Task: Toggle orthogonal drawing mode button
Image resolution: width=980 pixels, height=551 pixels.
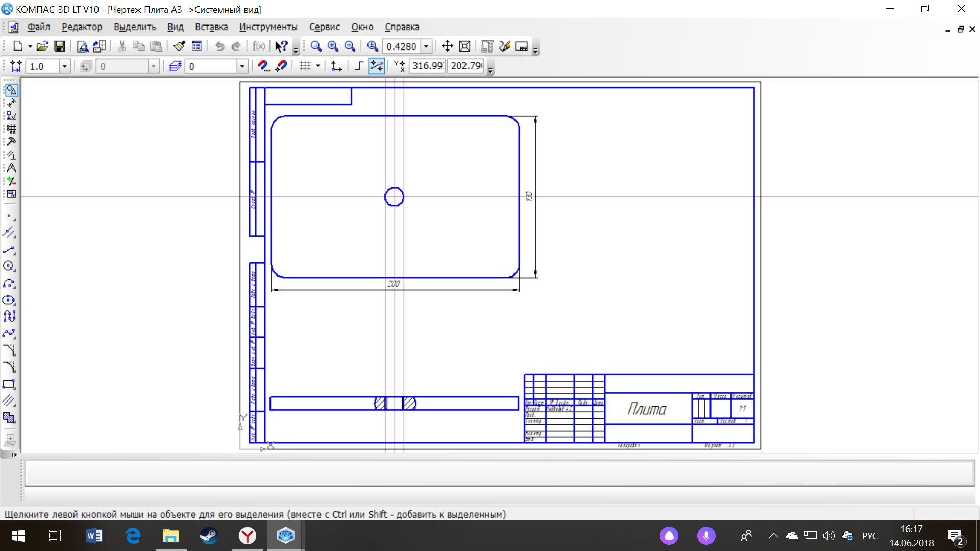Action: tap(359, 66)
